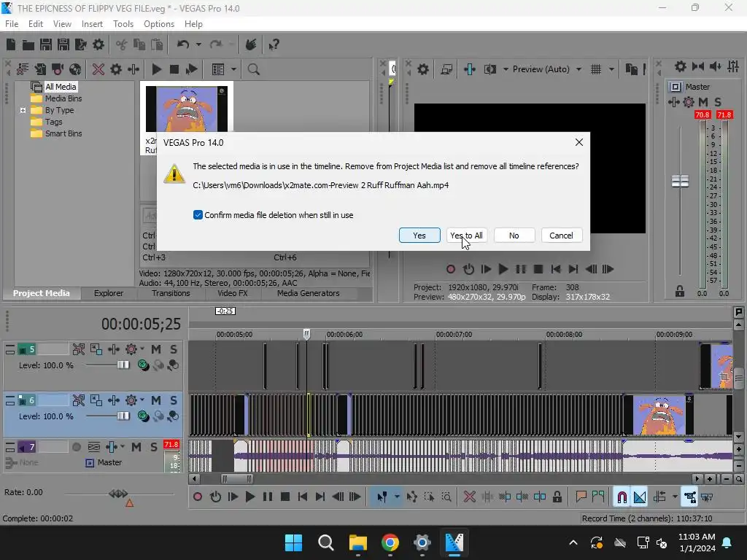Screen dimensions: 747x560
Task: Solo video track 6
Action: [x=174, y=400]
